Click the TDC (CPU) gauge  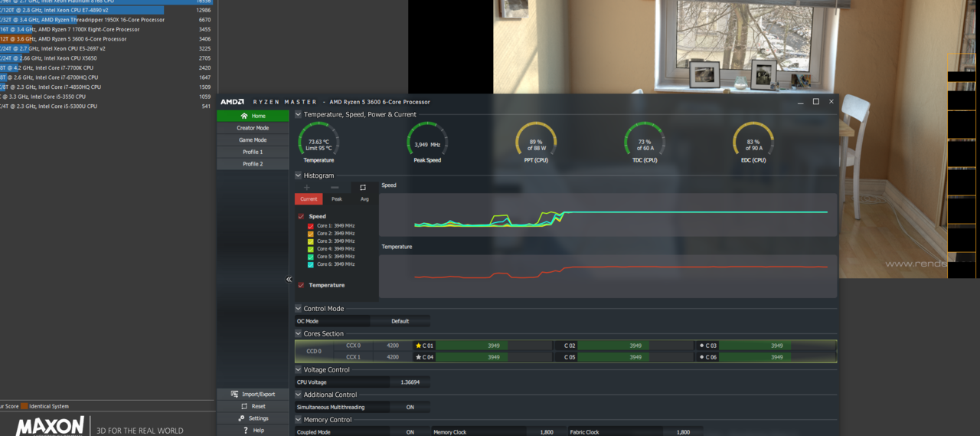coord(645,140)
